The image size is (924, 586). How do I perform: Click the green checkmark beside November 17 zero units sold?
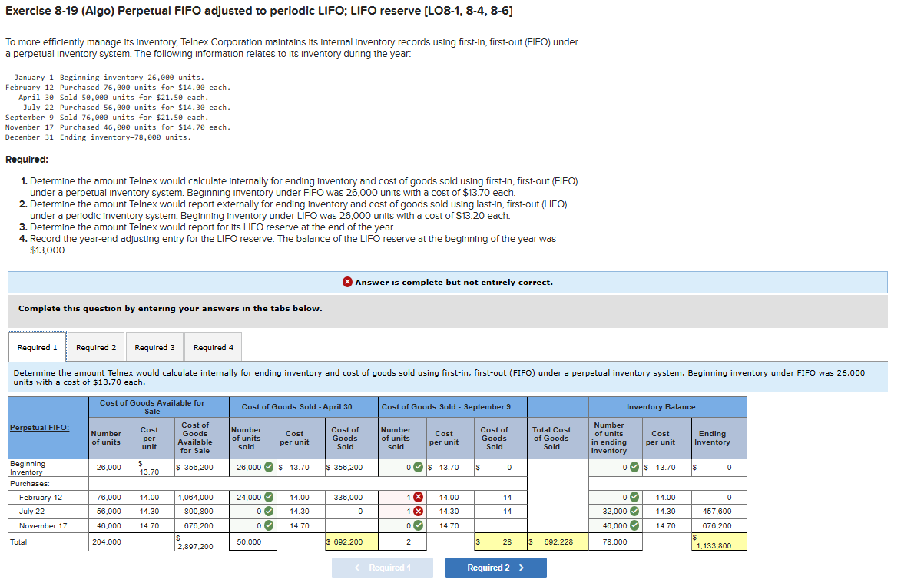268,525
